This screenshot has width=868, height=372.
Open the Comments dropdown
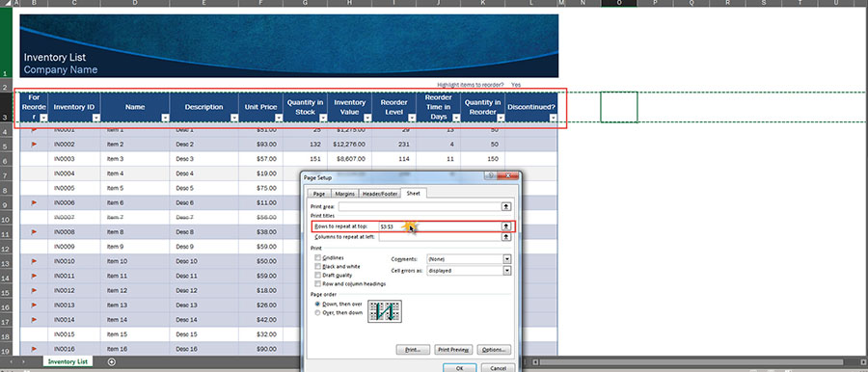(x=506, y=259)
